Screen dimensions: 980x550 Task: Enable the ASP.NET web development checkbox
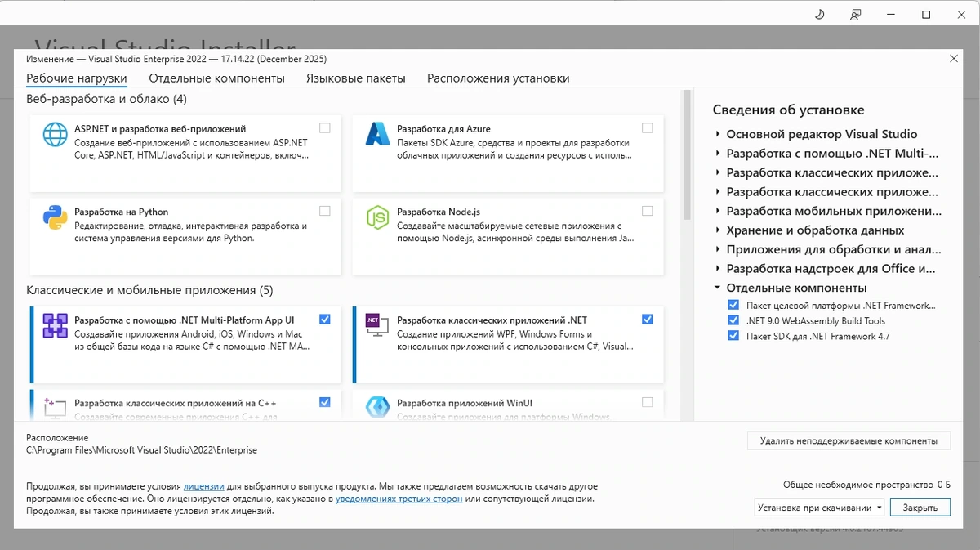[325, 128]
